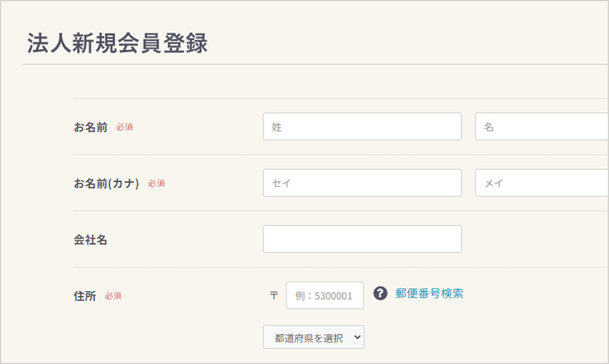Click the 住所 field label

pos(85,296)
